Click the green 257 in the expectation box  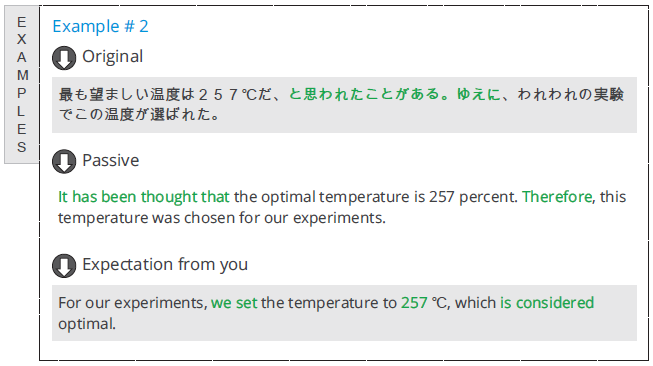414,303
